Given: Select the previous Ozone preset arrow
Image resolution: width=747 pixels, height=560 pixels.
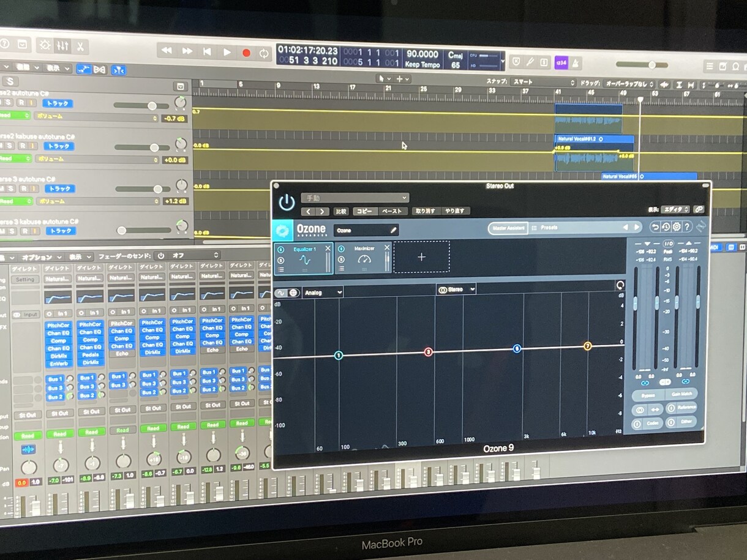Looking at the screenshot, I should point(625,228).
